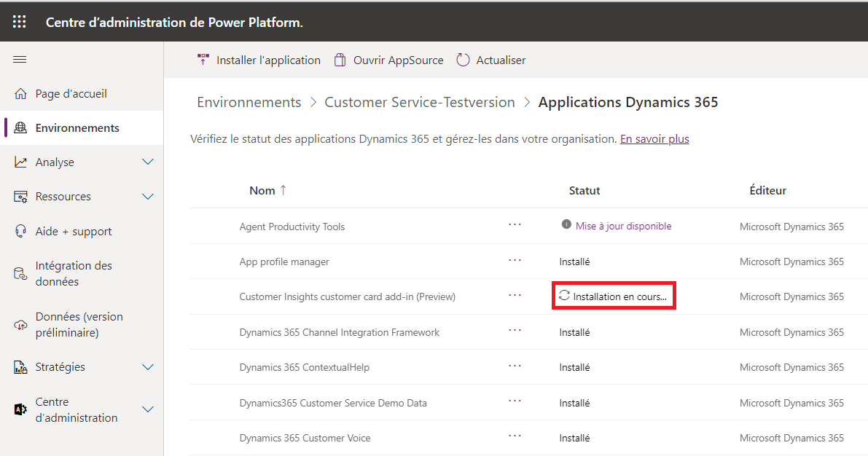The height and width of the screenshot is (456, 868).
Task: Click the Page d'accueil home icon
Action: [20, 94]
